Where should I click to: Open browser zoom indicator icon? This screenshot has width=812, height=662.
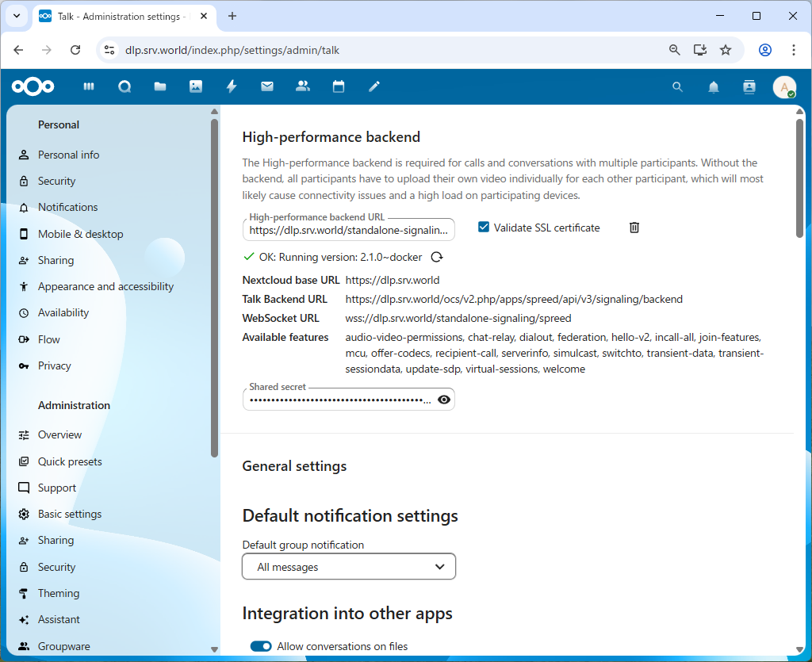pyautogui.click(x=674, y=50)
